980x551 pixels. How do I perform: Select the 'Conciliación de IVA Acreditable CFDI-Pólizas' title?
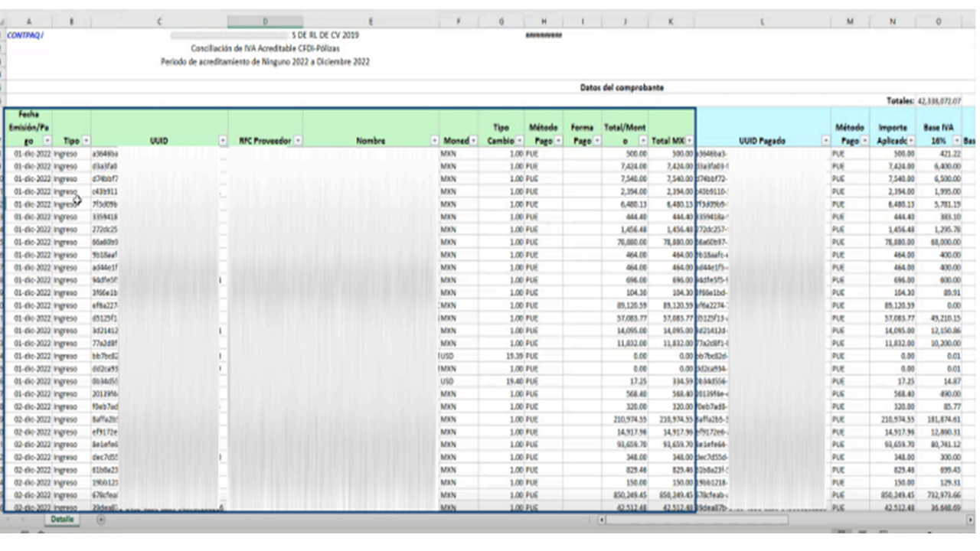coord(265,48)
